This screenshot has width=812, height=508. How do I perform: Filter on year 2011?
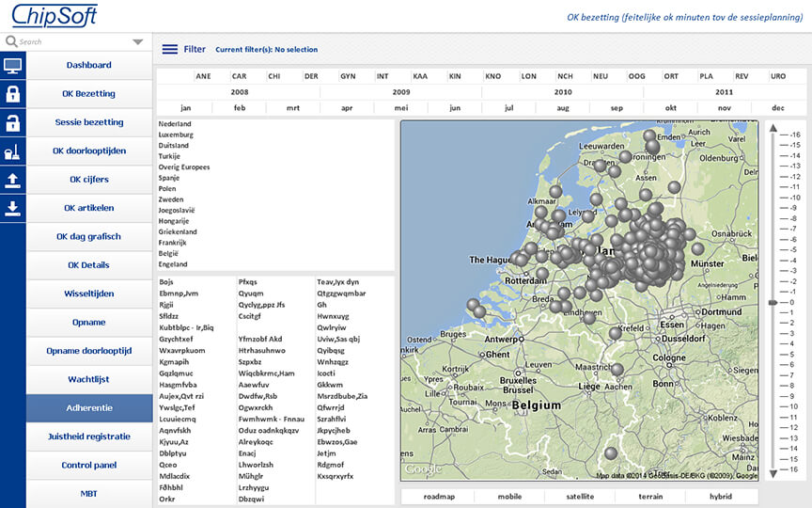[724, 92]
